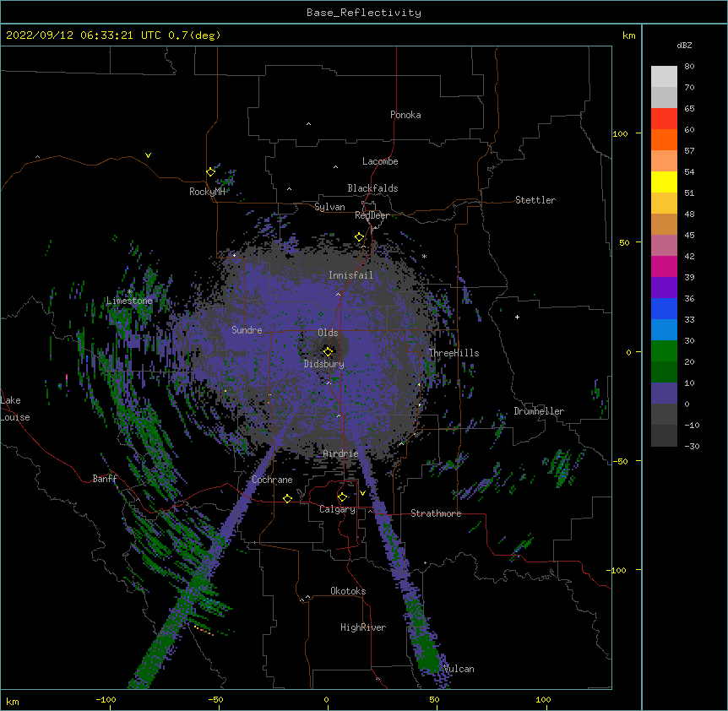The height and width of the screenshot is (711, 728).
Task: Click the RockyMH label
Action: (x=207, y=192)
